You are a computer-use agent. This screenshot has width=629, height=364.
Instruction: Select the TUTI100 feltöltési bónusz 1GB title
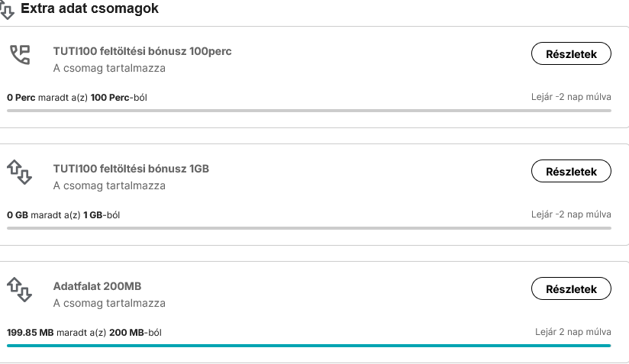[x=131, y=169]
